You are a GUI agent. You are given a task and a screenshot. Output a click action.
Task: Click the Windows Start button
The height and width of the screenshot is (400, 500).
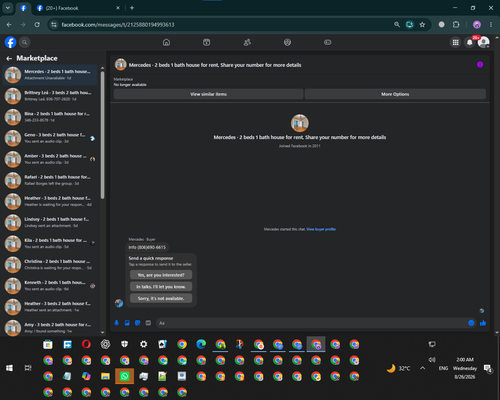[x=9, y=368]
